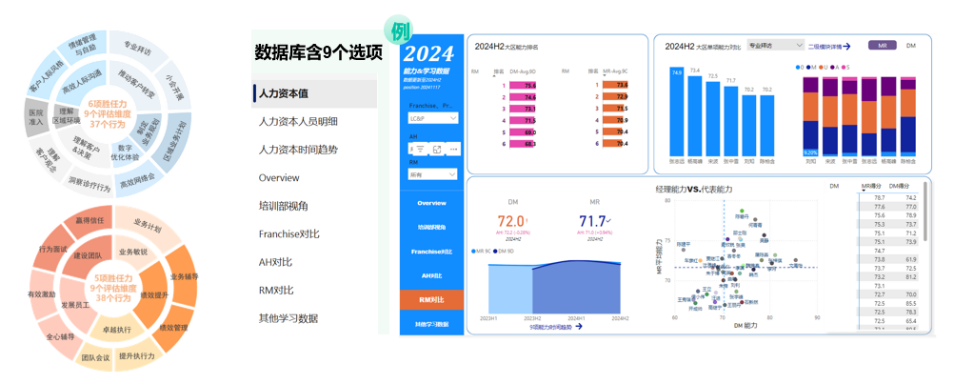Click the 团队会议 segment in orange wheel
954x384 pixels.
(95, 358)
